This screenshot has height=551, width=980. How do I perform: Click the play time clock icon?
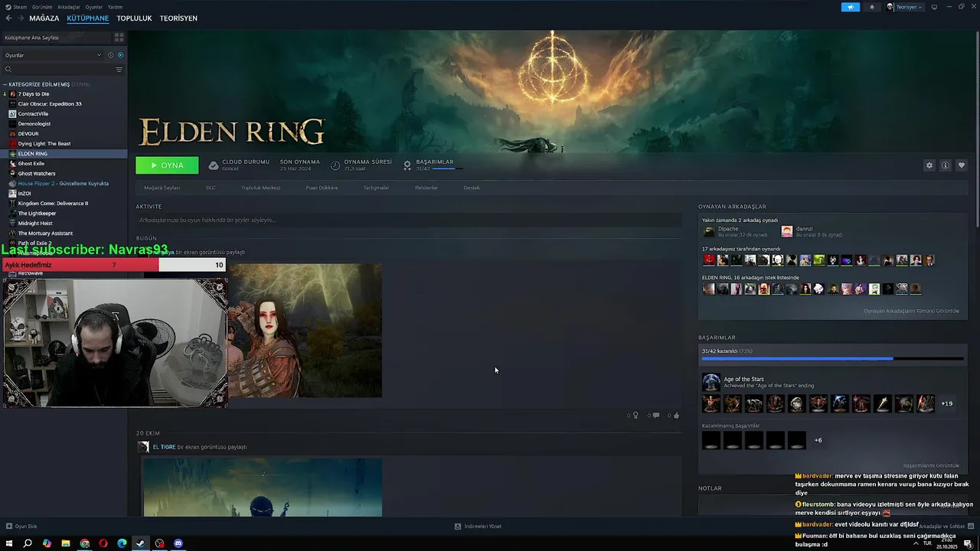click(x=335, y=165)
